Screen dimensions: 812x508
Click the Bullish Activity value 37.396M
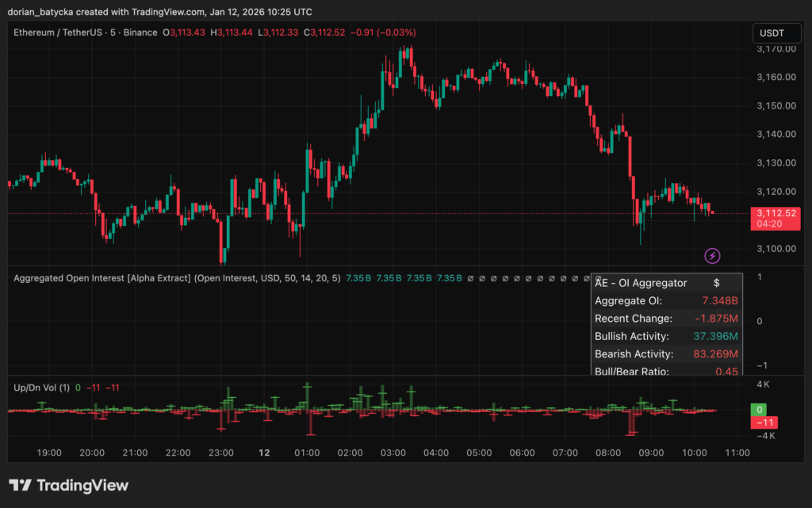coord(715,336)
